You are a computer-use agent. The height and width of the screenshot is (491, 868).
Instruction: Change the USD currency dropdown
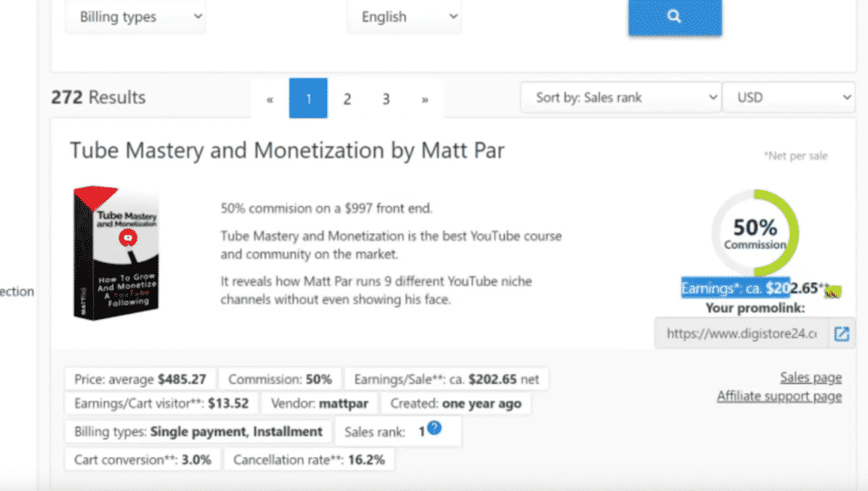point(789,98)
